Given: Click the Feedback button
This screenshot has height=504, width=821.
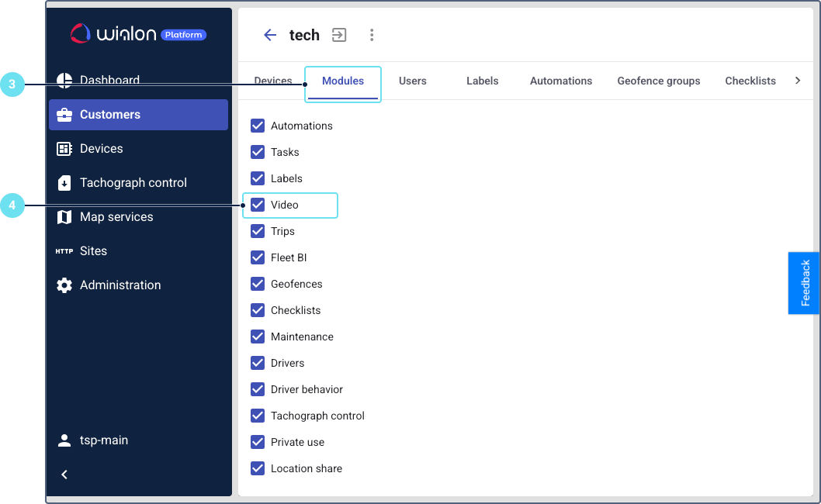Looking at the screenshot, I should pyautogui.click(x=804, y=283).
